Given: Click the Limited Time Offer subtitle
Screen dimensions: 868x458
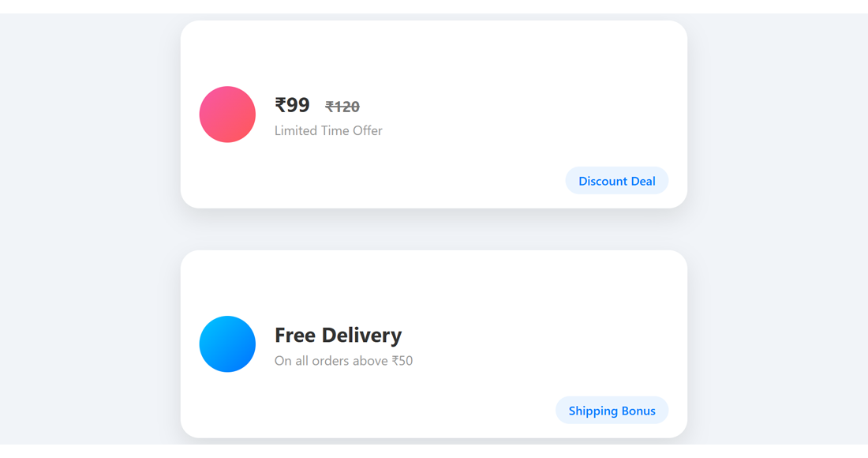Looking at the screenshot, I should pyautogui.click(x=328, y=131).
